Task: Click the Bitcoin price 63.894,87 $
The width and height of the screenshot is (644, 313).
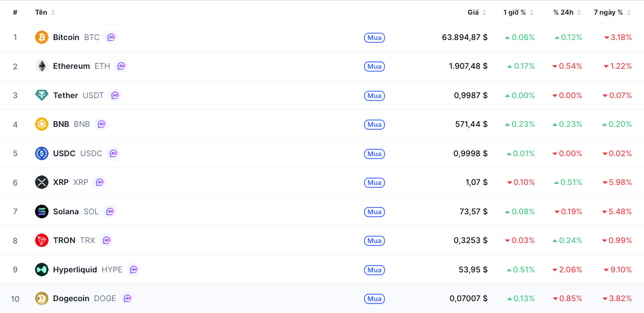Action: coord(465,37)
